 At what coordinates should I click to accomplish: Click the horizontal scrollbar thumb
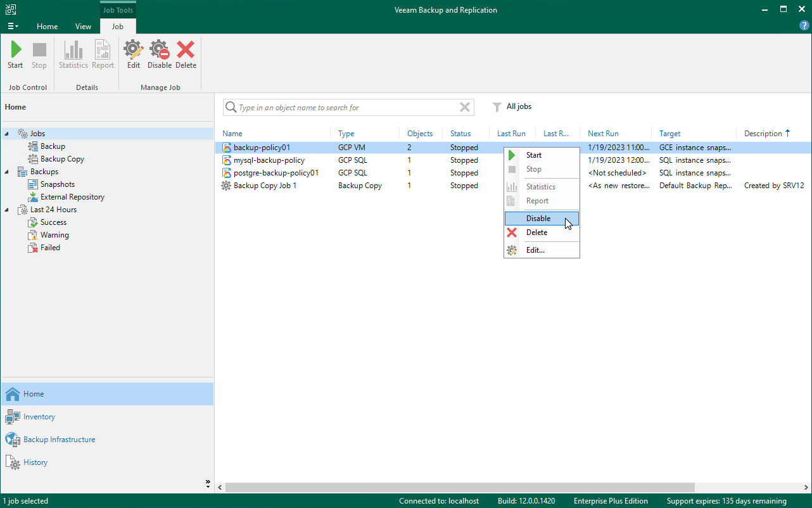pos(460,488)
